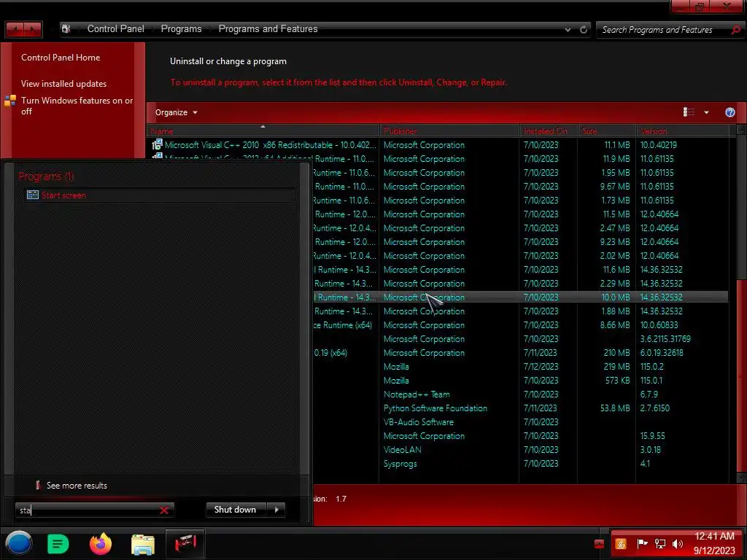
Task: Select the row sized 9.67 MB
Action: (520, 186)
